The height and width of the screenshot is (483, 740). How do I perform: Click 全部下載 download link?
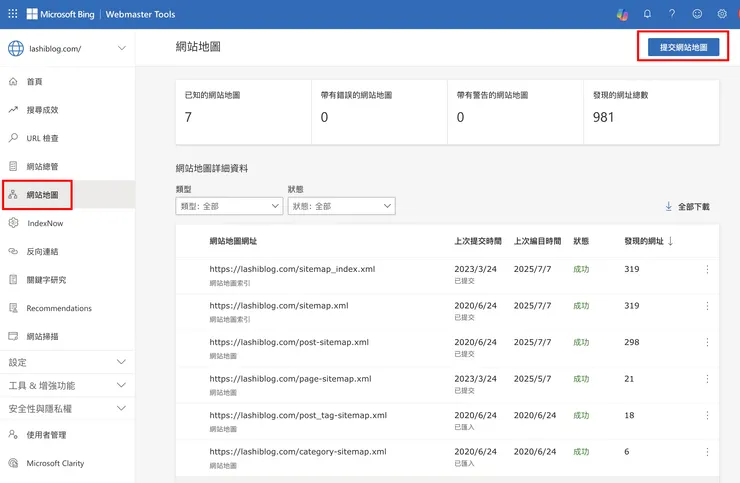tap(687, 207)
